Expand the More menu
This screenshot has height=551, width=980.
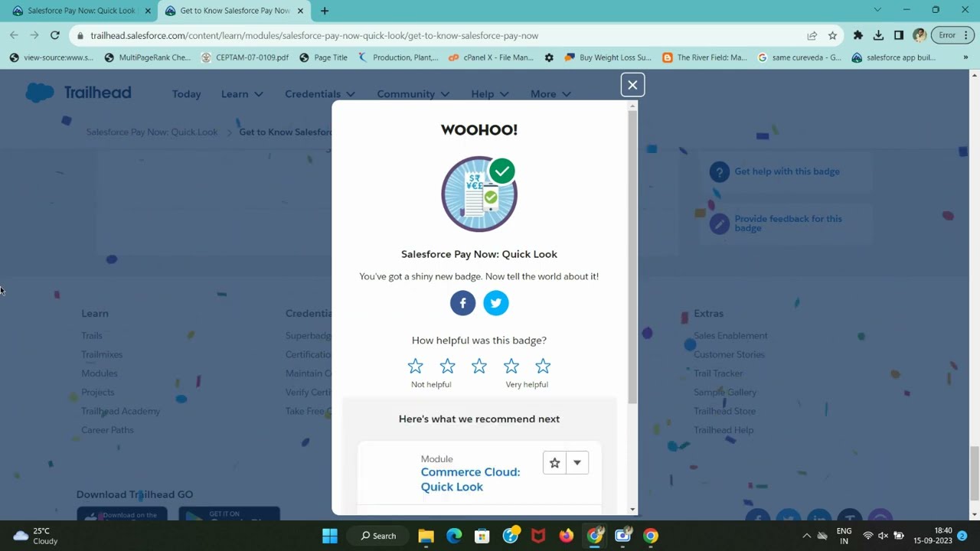coord(550,94)
